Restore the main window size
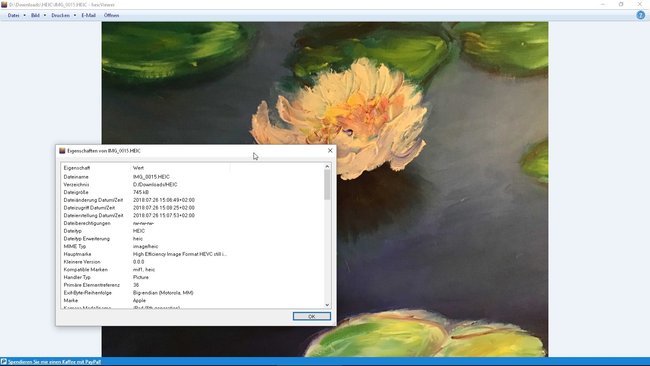 [621, 4]
